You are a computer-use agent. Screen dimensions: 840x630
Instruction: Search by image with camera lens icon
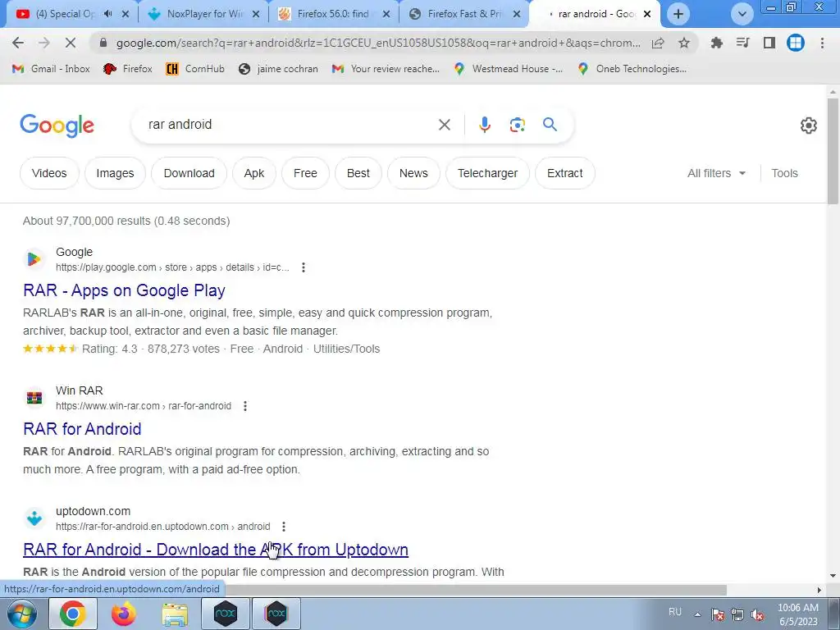click(517, 125)
